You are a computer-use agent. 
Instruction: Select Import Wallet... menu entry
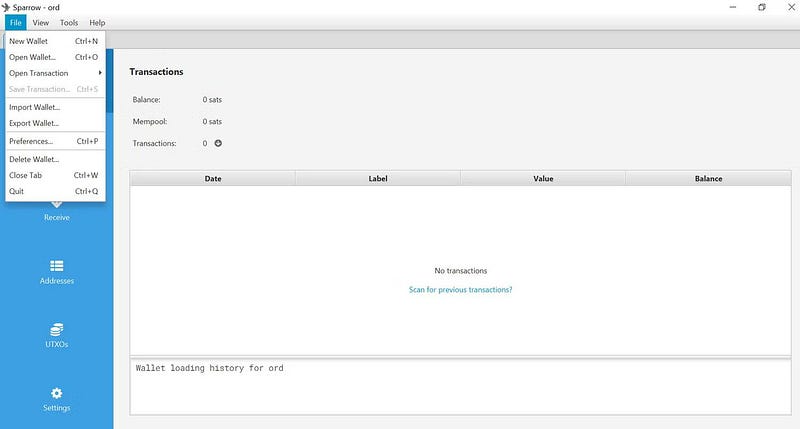coord(55,107)
